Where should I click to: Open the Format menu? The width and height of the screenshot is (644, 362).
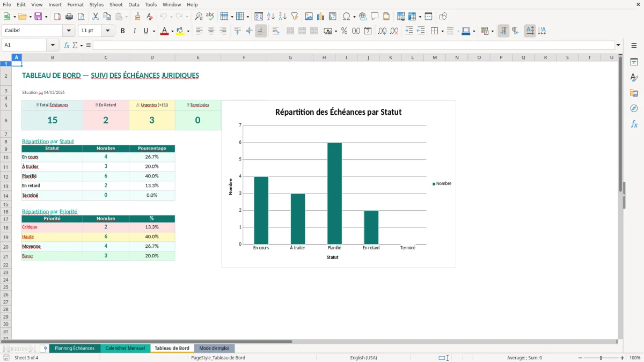pyautogui.click(x=75, y=4)
